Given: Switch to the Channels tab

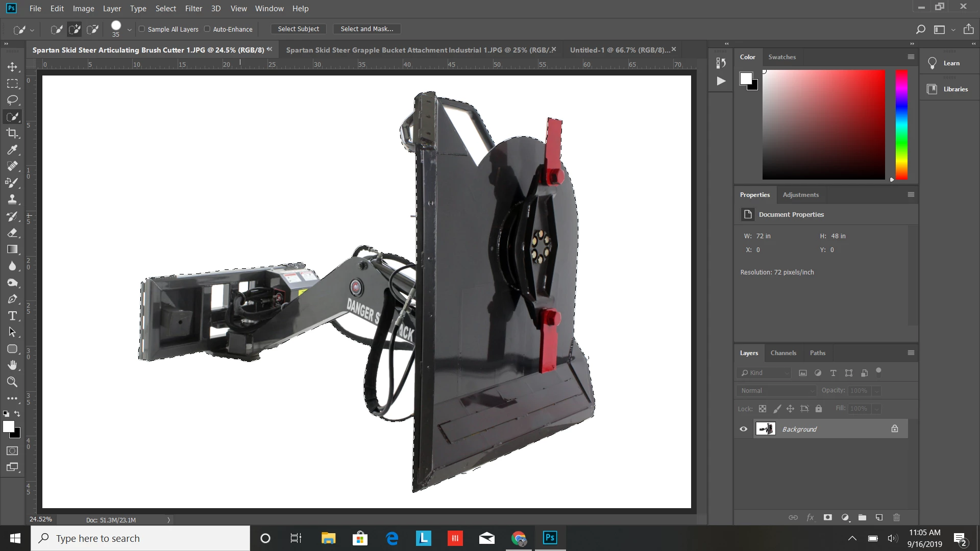Looking at the screenshot, I should (x=783, y=353).
